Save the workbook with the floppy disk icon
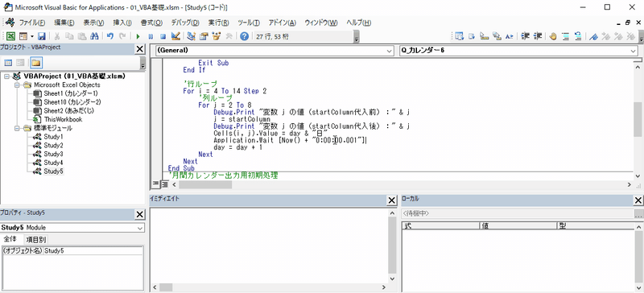 click(x=42, y=36)
